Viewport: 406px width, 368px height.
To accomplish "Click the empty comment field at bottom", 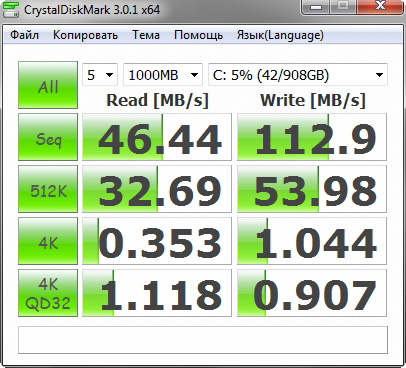I will [203, 340].
